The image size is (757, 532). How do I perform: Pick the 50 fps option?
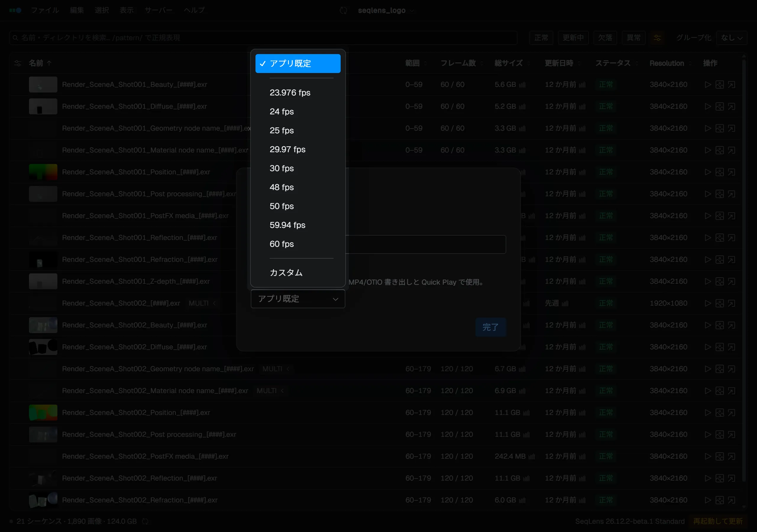[298, 206]
